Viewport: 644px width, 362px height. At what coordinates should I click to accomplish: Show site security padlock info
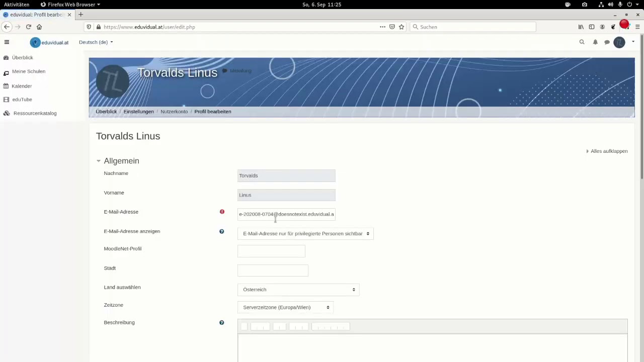[99, 27]
